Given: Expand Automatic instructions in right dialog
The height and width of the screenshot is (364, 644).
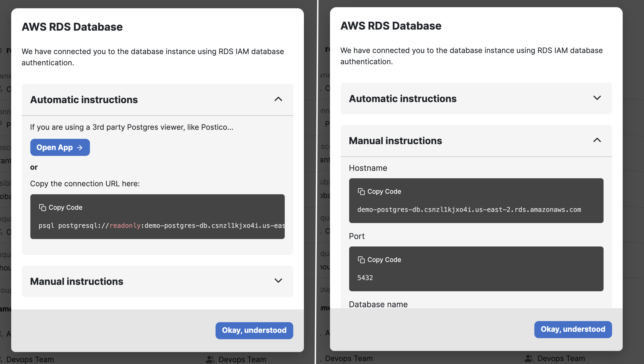Looking at the screenshot, I should tap(597, 98).
